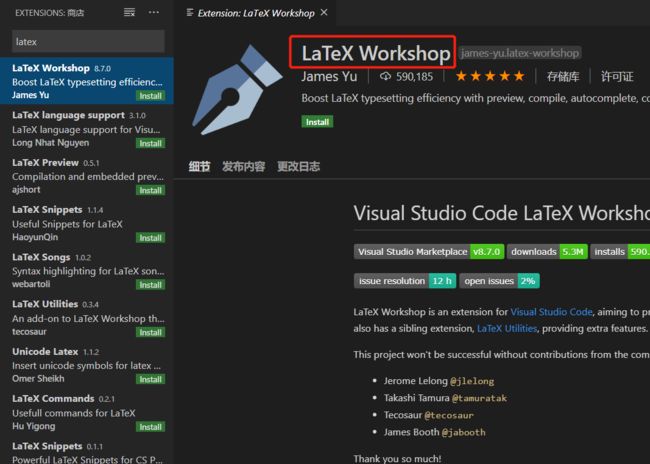Viewport: 650px width, 464px height.
Task: Install LaTeX Commands by Hu Yigong
Action: point(150,427)
